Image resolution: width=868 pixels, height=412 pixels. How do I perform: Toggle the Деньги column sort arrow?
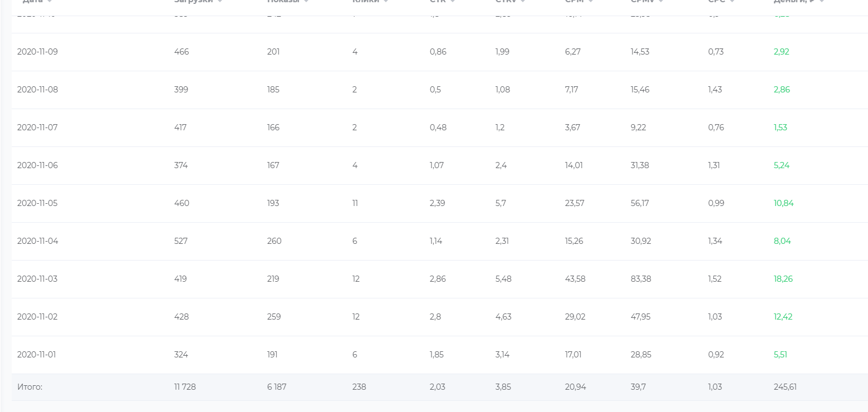pos(822,2)
